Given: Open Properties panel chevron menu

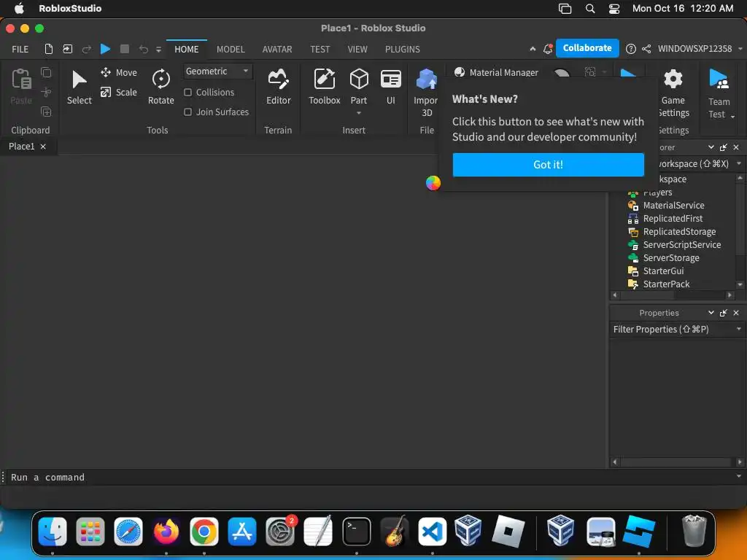Looking at the screenshot, I should (711, 313).
